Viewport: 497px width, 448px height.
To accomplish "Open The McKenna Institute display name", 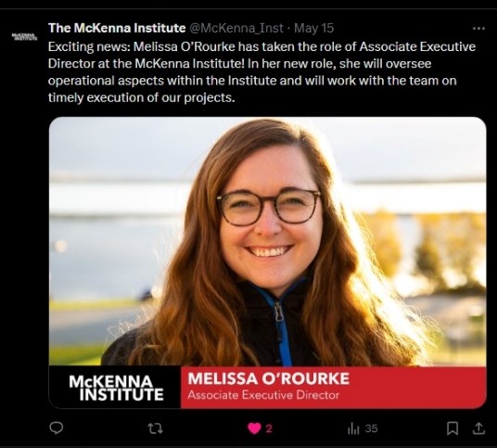I will tap(117, 28).
